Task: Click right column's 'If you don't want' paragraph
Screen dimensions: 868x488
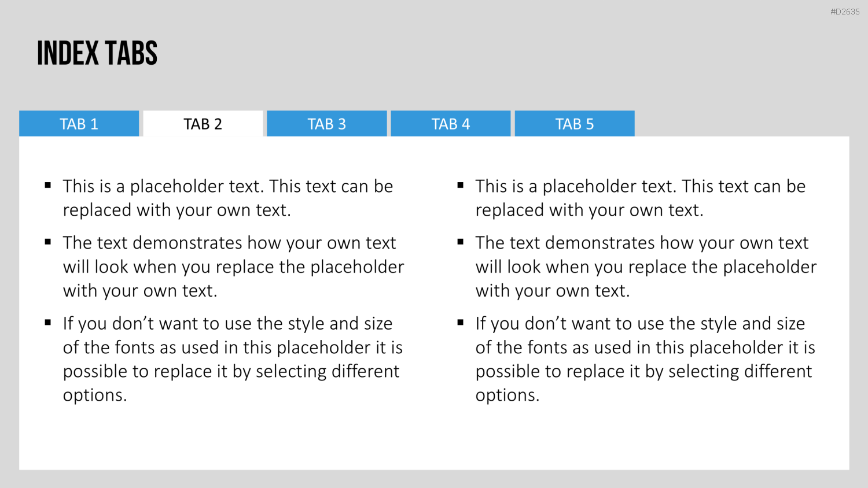Action: click(645, 359)
